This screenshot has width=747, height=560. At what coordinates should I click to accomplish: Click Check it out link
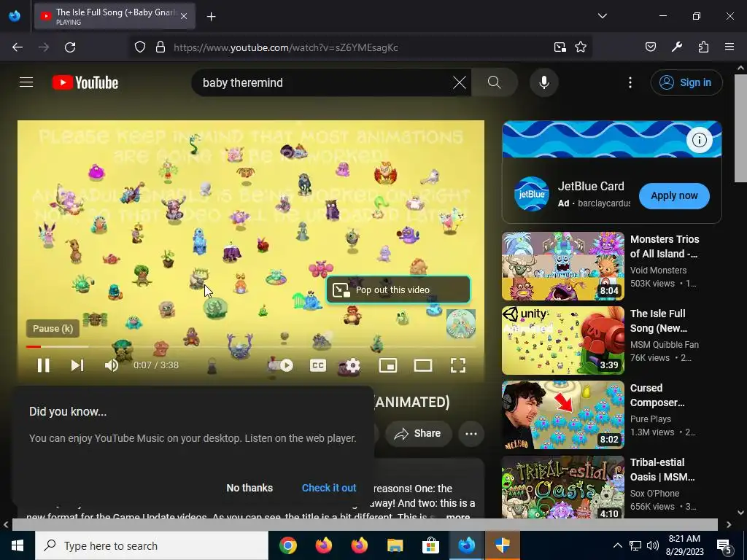point(329,488)
